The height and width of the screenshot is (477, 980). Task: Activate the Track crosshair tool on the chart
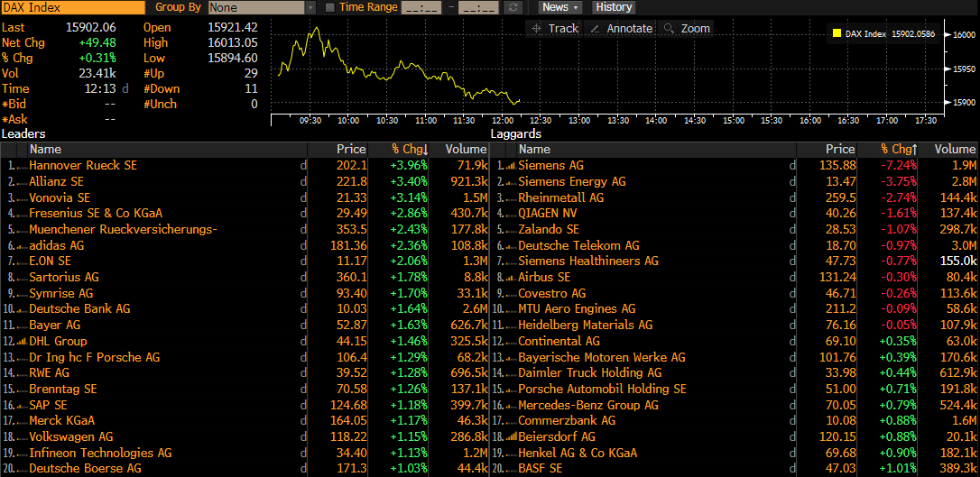click(x=555, y=29)
